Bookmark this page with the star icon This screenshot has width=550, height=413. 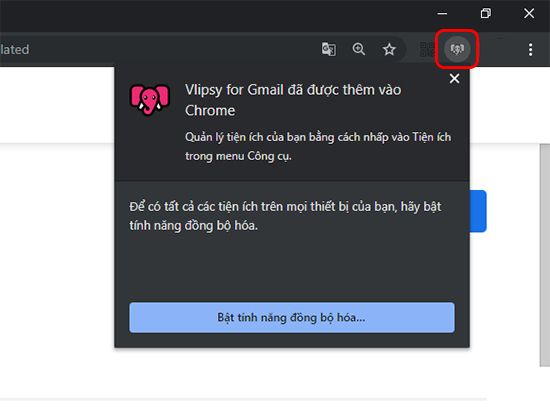[x=389, y=49]
